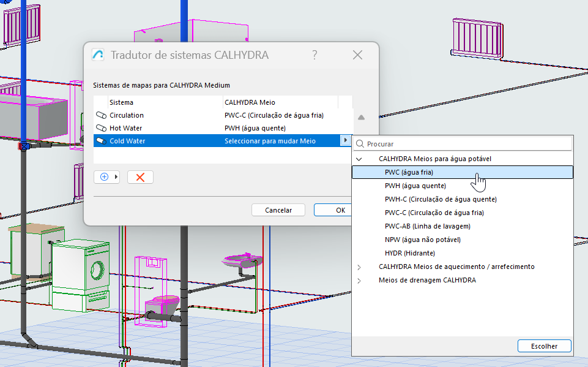Expand Meios de drenagem CALHYDRA group

coord(359,281)
